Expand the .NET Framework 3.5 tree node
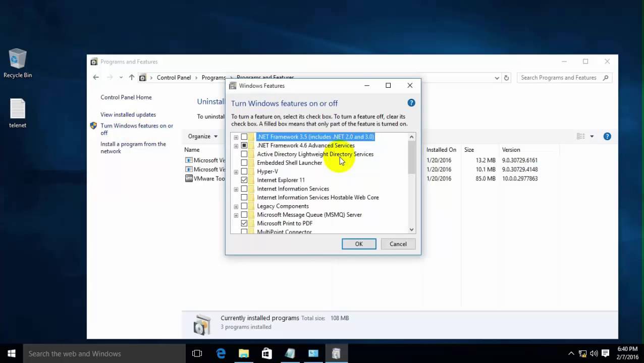This screenshot has width=644, height=363. pos(236,137)
